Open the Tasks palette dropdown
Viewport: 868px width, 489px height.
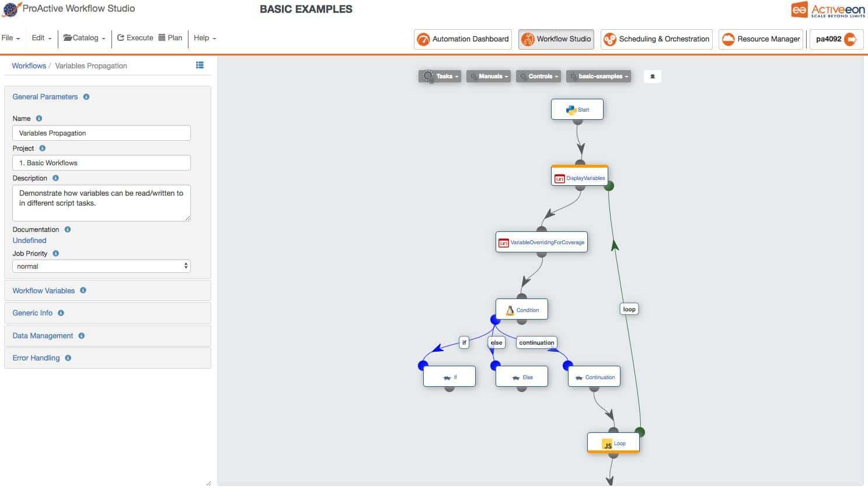[440, 77]
